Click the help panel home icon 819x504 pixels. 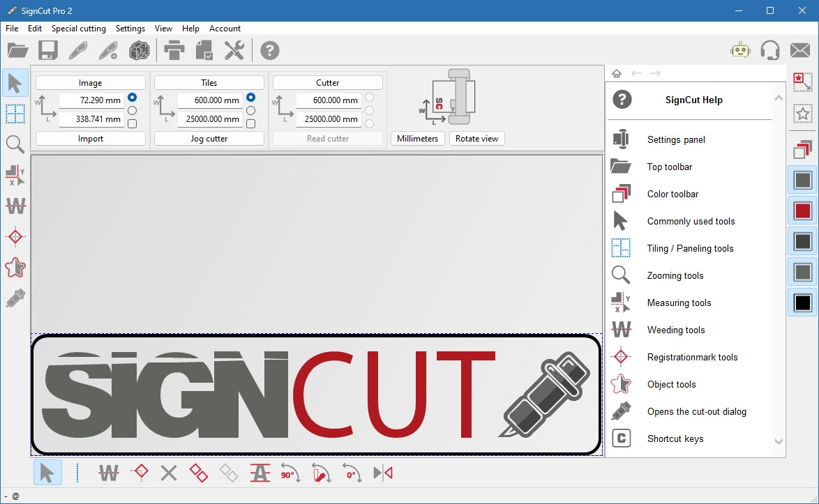(x=617, y=73)
